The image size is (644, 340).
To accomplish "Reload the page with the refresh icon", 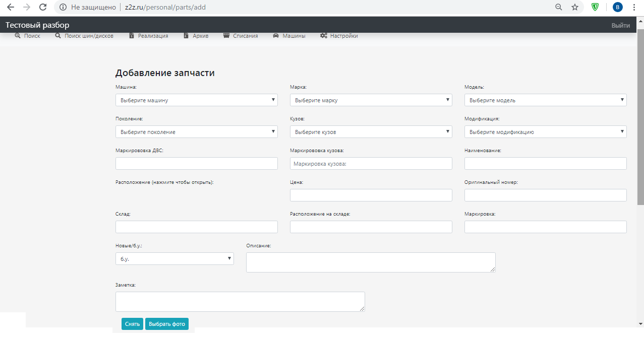I will pyautogui.click(x=43, y=7).
